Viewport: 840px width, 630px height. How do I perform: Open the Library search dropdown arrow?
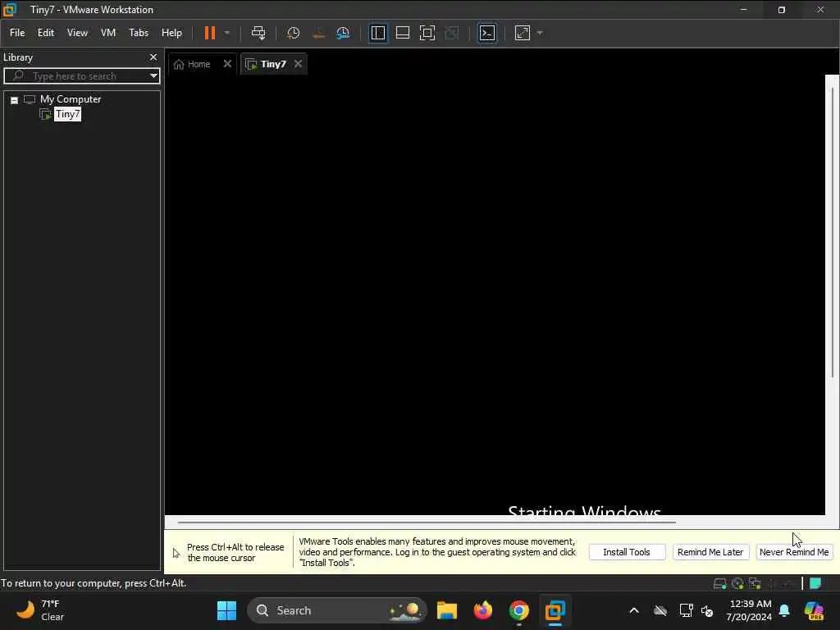coord(153,75)
